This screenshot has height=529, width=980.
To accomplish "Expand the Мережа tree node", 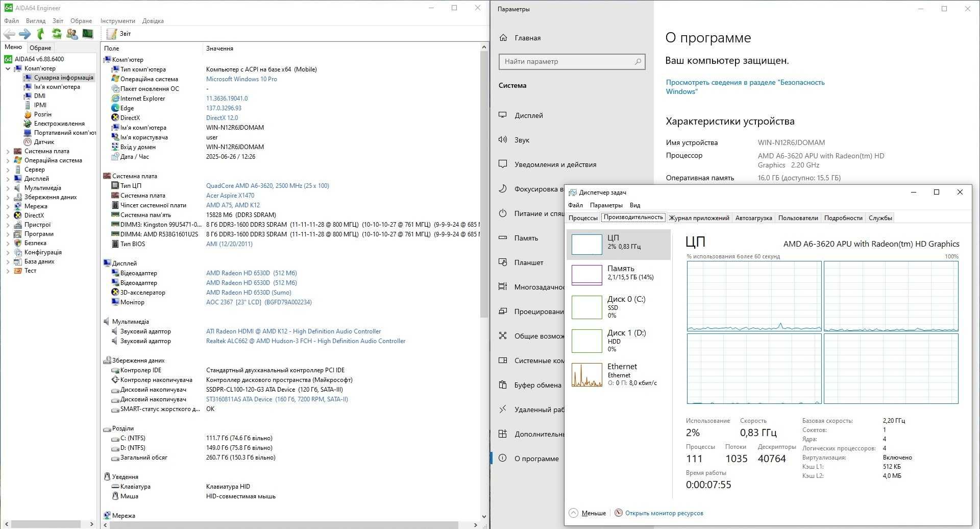I will coord(8,206).
